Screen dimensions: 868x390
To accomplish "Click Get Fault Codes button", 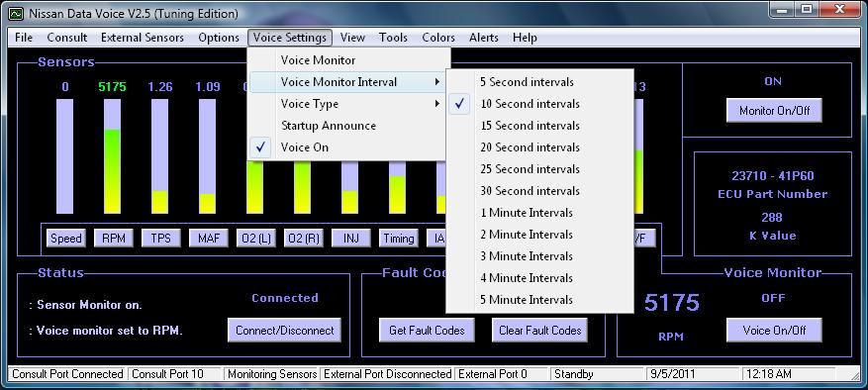I will point(427,331).
